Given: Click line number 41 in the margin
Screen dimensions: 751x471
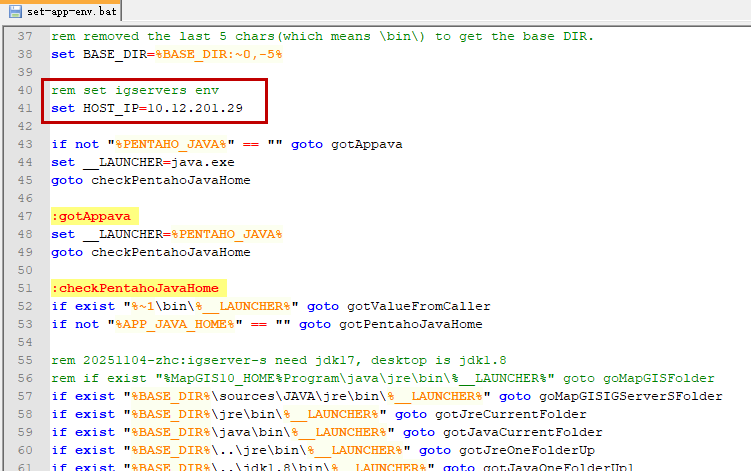Looking at the screenshot, I should [x=25, y=108].
